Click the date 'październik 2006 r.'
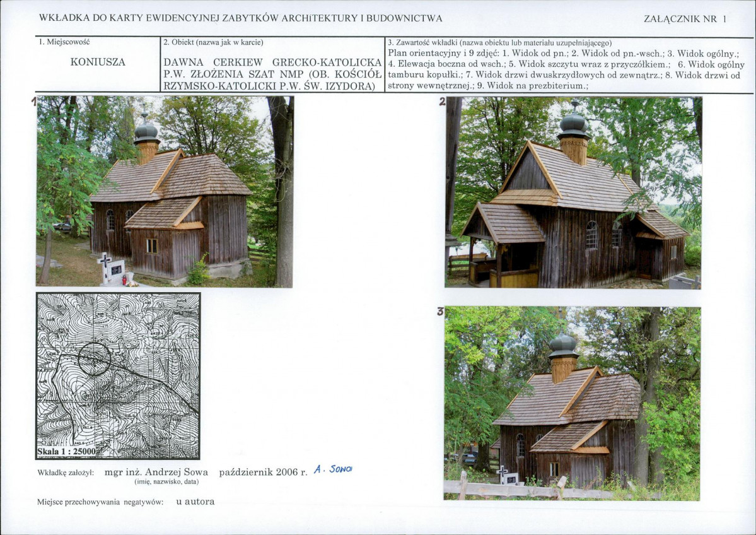The width and height of the screenshot is (756, 535). pyautogui.click(x=264, y=473)
